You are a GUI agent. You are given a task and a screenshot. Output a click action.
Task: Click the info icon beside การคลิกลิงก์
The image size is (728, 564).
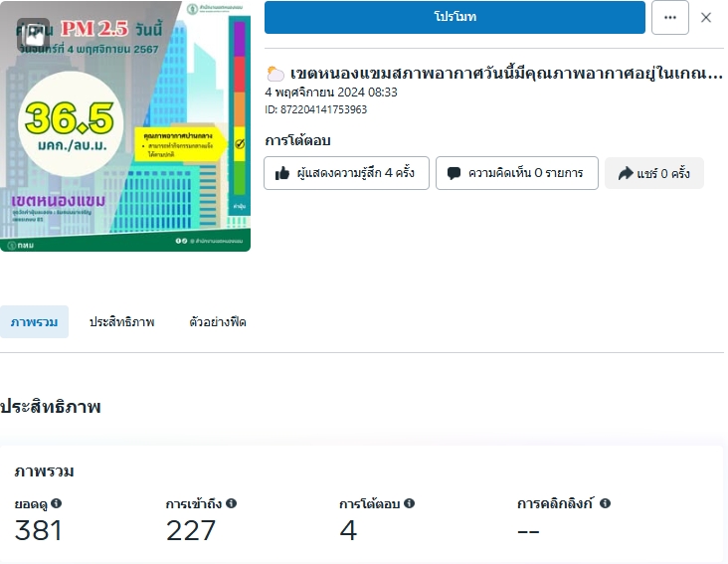tap(605, 503)
